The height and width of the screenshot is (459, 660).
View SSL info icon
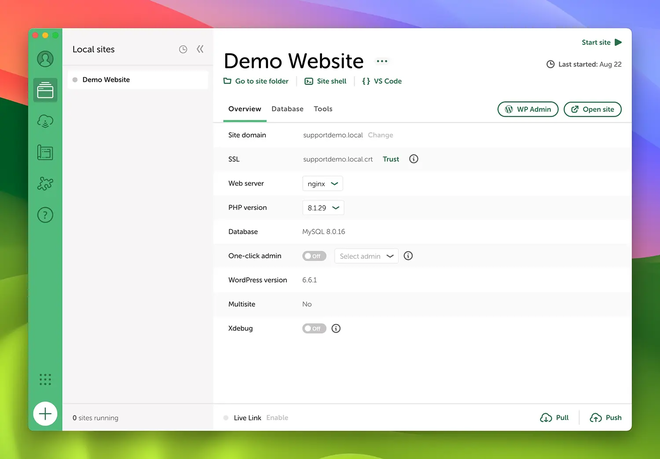click(x=413, y=159)
